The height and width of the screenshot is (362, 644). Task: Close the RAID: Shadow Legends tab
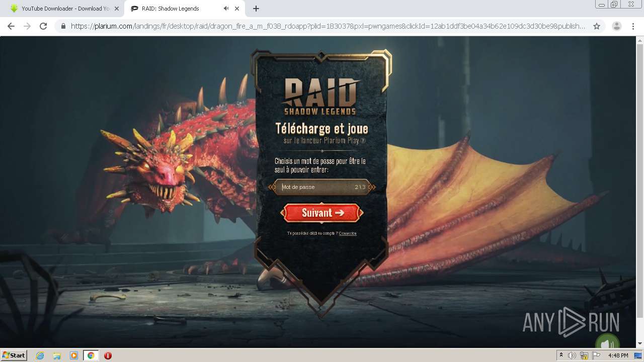click(237, 9)
